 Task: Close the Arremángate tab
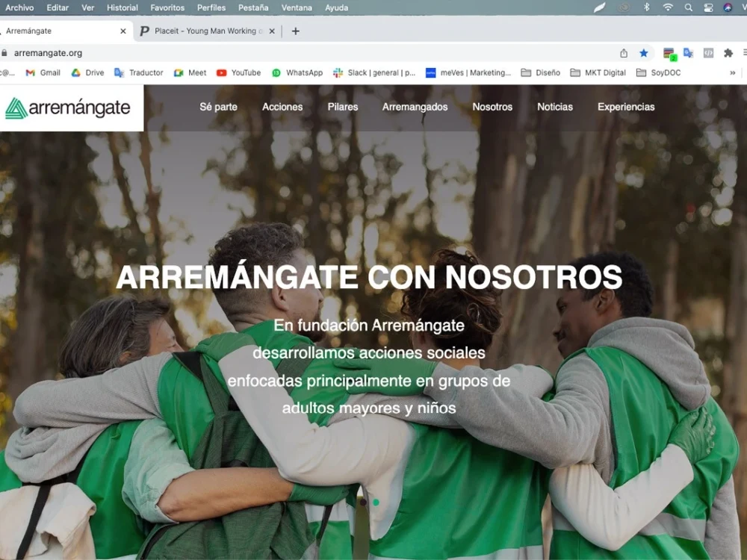(x=123, y=31)
